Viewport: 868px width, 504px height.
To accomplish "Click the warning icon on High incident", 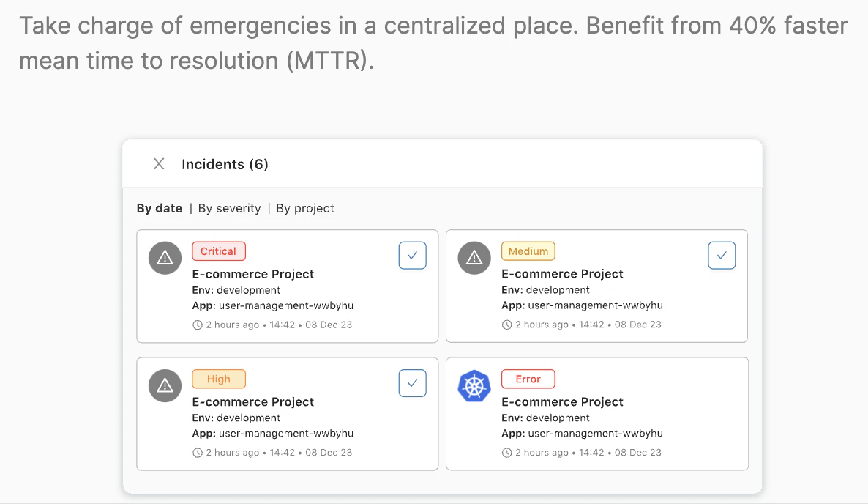I will pos(165,385).
